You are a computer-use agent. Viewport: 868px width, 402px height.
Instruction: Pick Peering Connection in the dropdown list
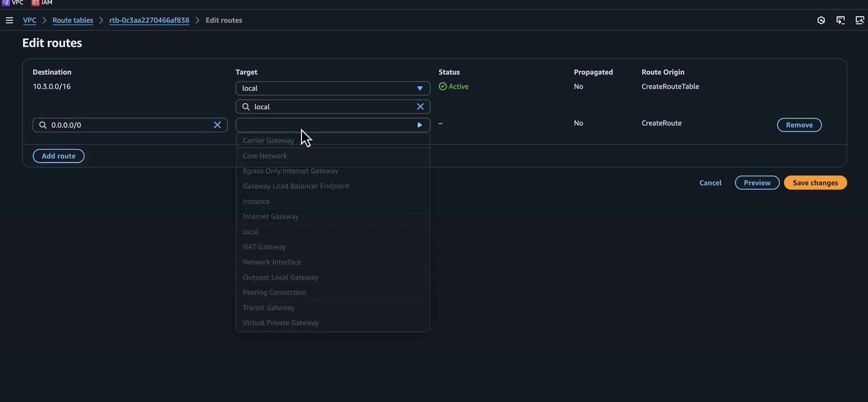tap(274, 292)
